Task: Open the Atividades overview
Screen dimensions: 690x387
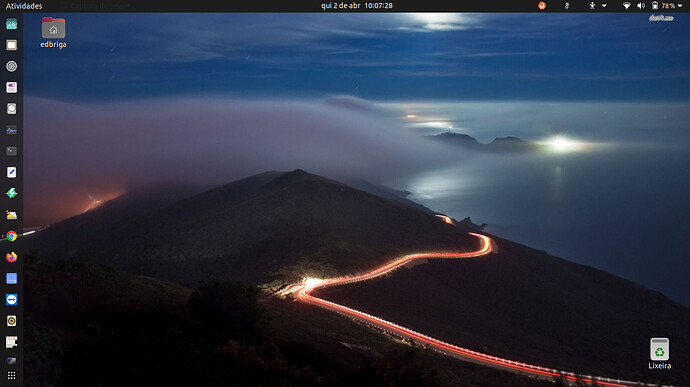Action: pos(24,6)
